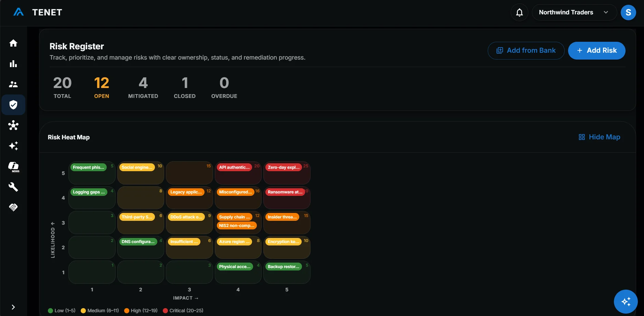Open the Frequent phis... risk chip
Viewport: 644px width, 316px height.
pyautogui.click(x=89, y=167)
